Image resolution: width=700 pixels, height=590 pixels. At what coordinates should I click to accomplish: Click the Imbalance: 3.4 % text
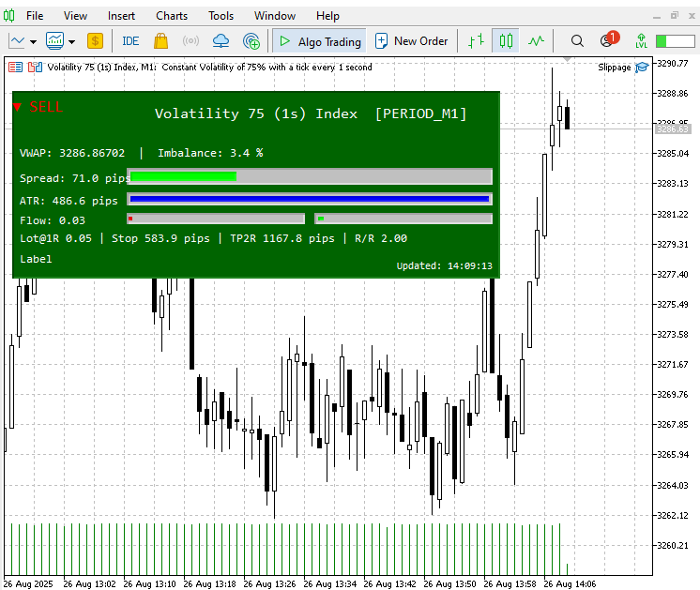[210, 153]
